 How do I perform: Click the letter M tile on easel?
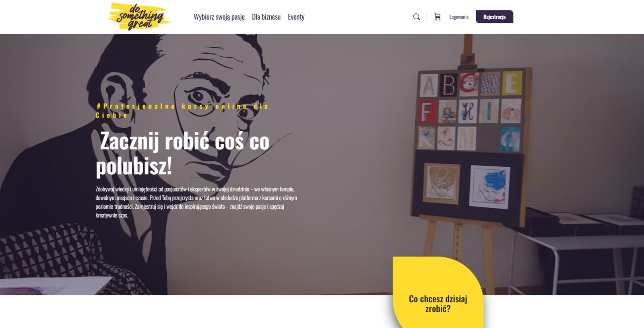467,138
